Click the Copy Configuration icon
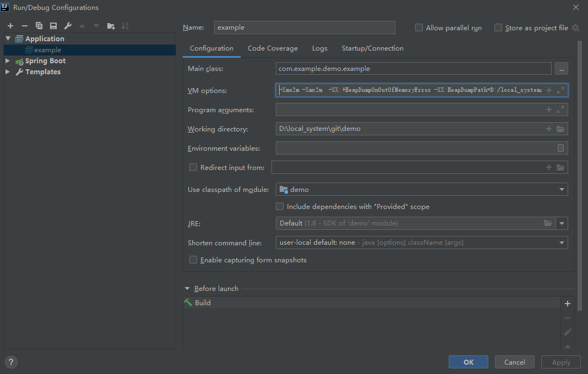Screen dimensions: 588x374 pos(39,26)
